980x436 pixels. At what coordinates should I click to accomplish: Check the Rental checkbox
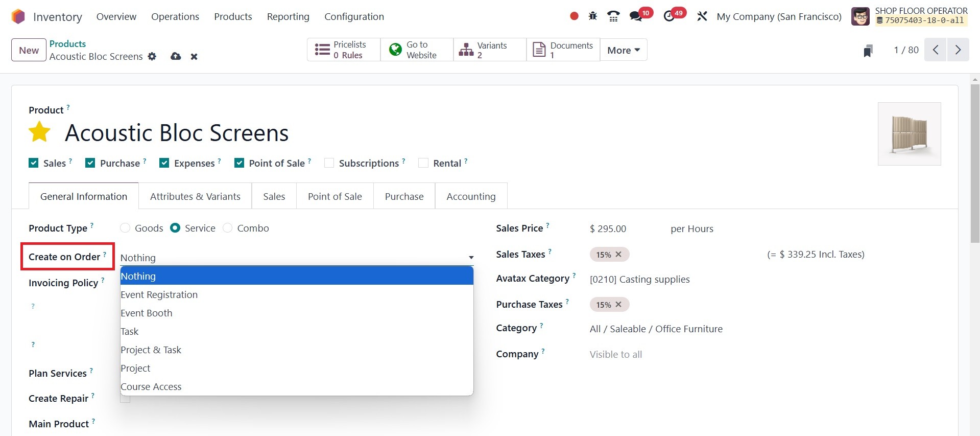click(423, 163)
